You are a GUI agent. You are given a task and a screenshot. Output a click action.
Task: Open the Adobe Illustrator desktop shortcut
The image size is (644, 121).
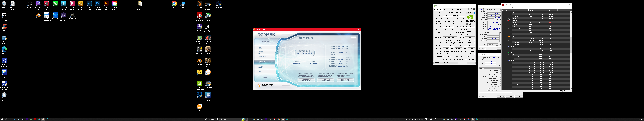[x=106, y=5]
